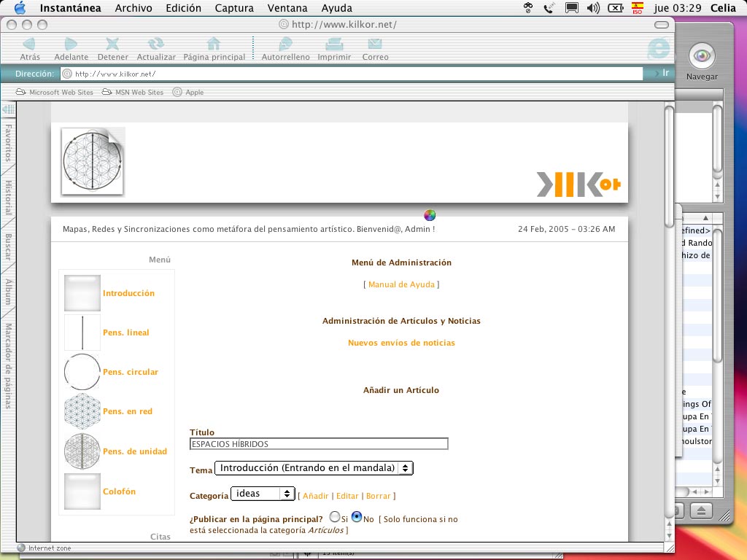This screenshot has height=560, width=747.
Task: Open the Captura menu
Action: 234,8
